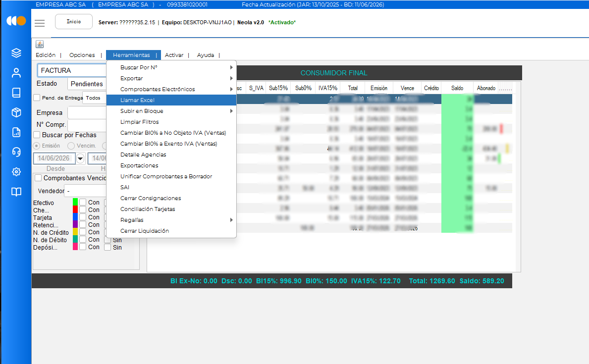Click the Java icon above the menu bar
The height and width of the screenshot is (364, 589).
[40, 44]
